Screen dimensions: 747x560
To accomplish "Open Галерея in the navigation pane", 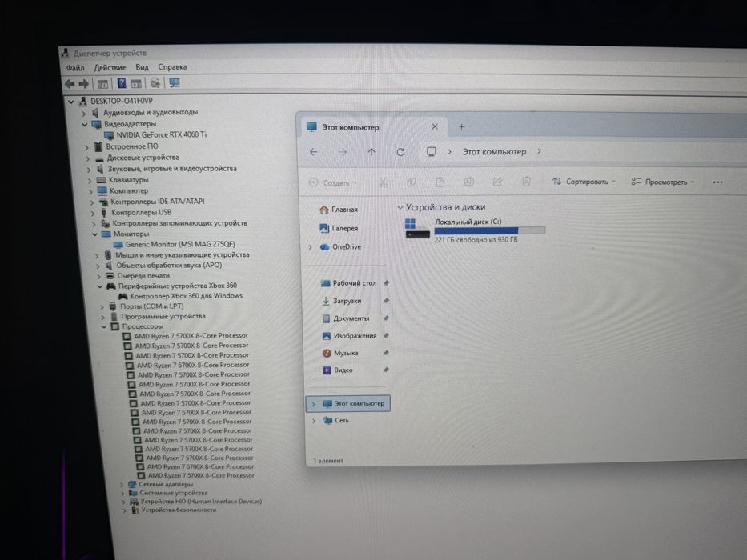I will coord(339,229).
